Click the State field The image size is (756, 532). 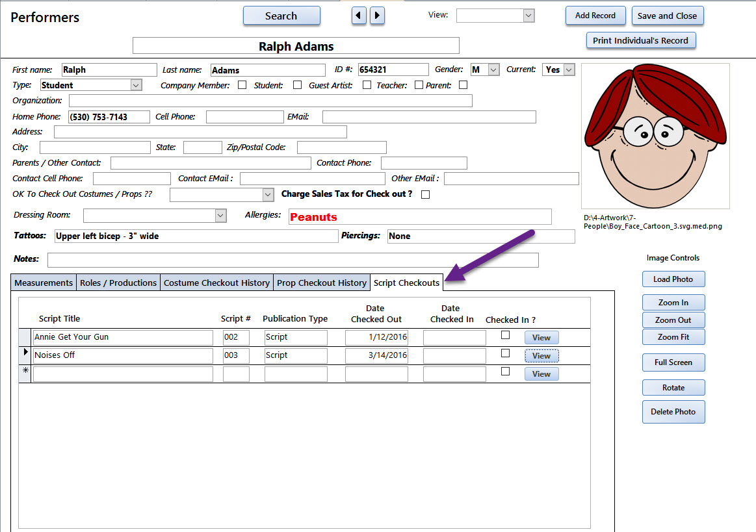tap(203, 147)
